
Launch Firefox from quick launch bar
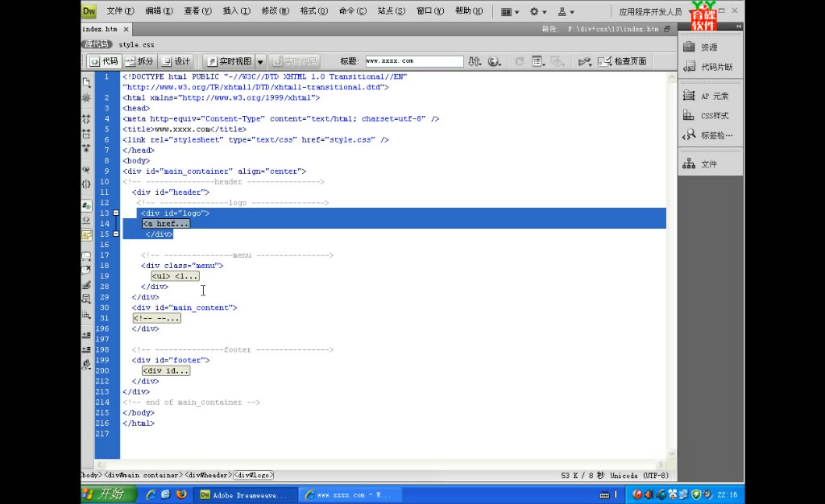pyautogui.click(x=181, y=494)
